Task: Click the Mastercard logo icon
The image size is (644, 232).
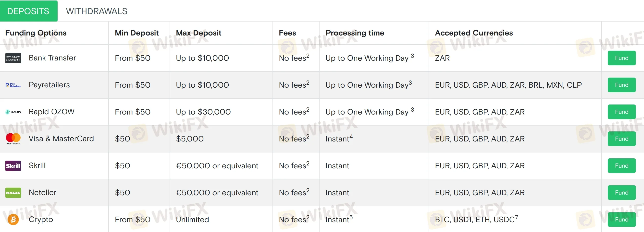Action: (13, 139)
